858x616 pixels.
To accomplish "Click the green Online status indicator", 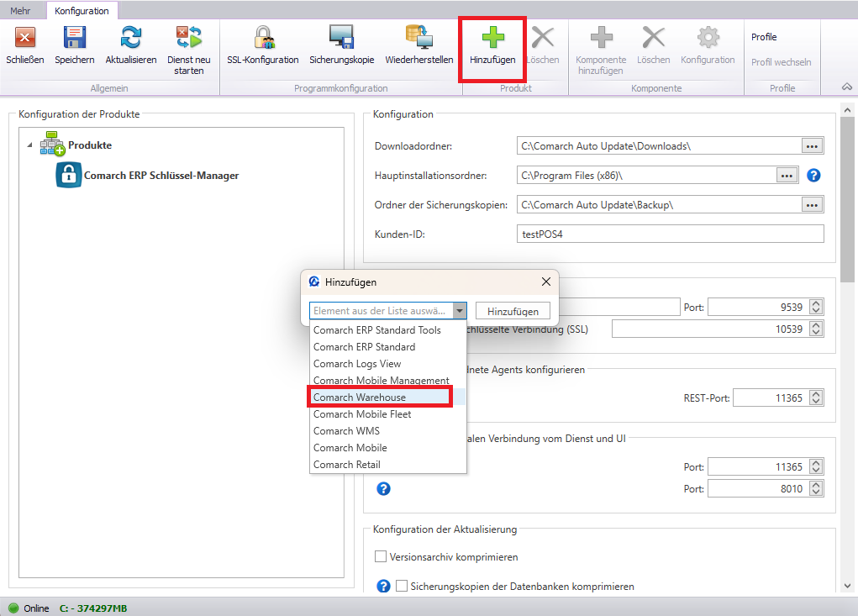I will pyautogui.click(x=13, y=608).
